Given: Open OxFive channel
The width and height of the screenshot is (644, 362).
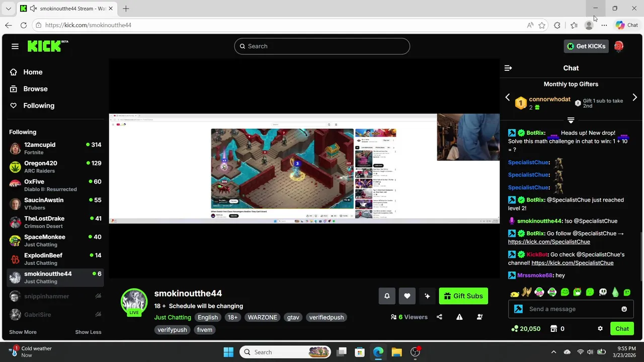Looking at the screenshot, I should tap(55, 185).
